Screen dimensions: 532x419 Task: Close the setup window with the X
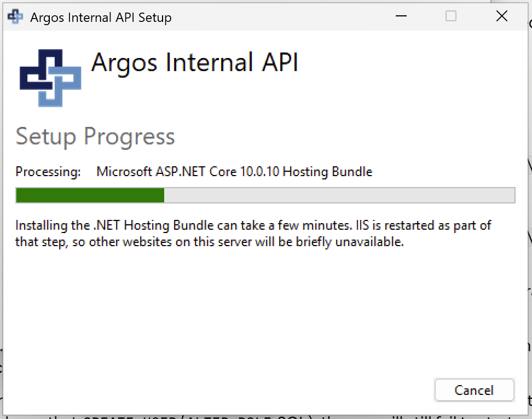(501, 16)
